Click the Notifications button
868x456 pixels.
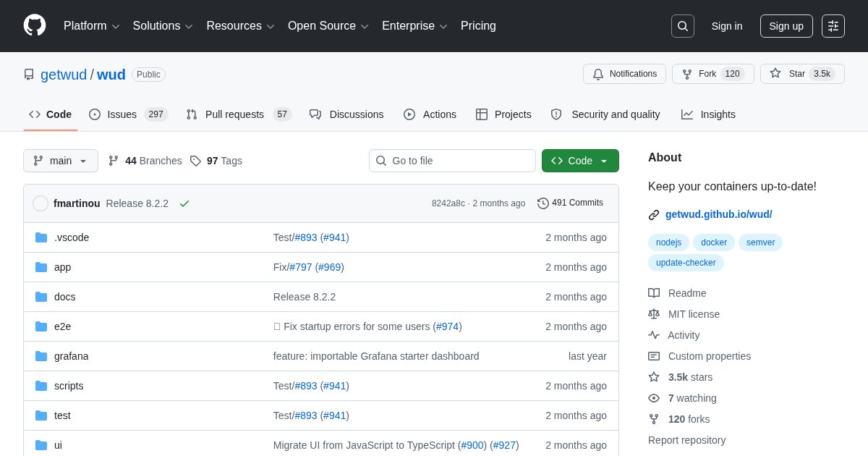tap(624, 74)
